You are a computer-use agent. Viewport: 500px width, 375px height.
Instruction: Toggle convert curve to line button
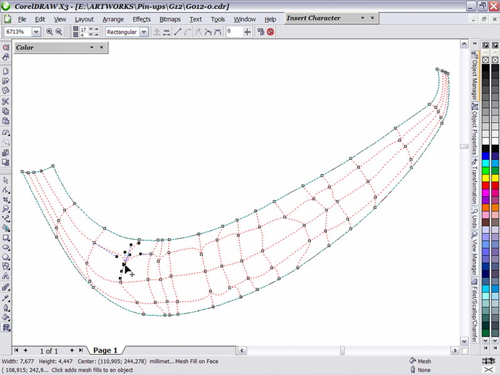178,32
